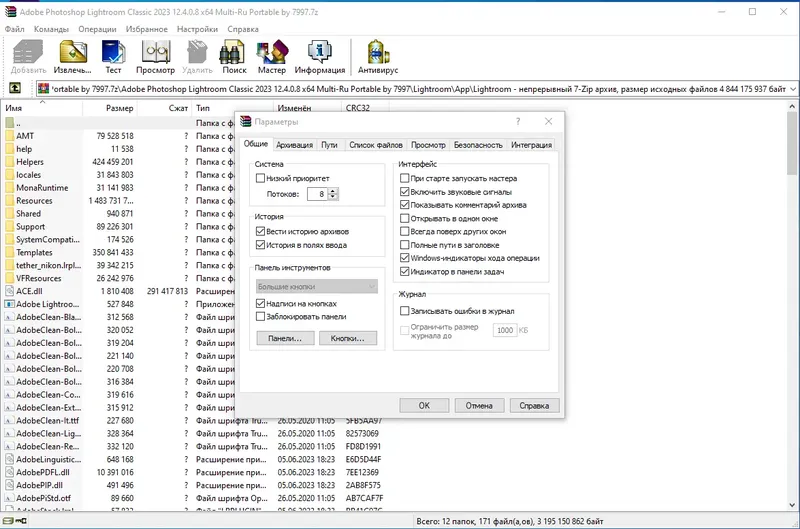Click the key icon in status bar

click(21, 521)
